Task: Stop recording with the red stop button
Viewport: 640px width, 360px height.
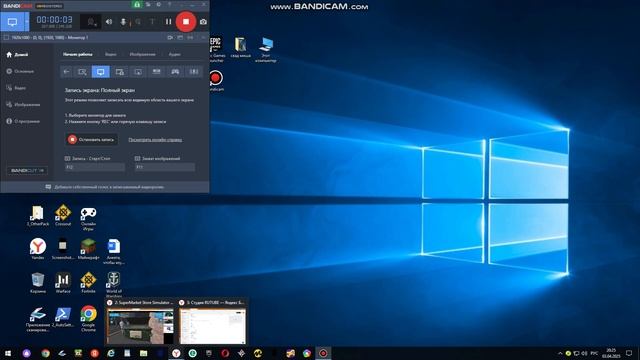Action: (x=186, y=22)
